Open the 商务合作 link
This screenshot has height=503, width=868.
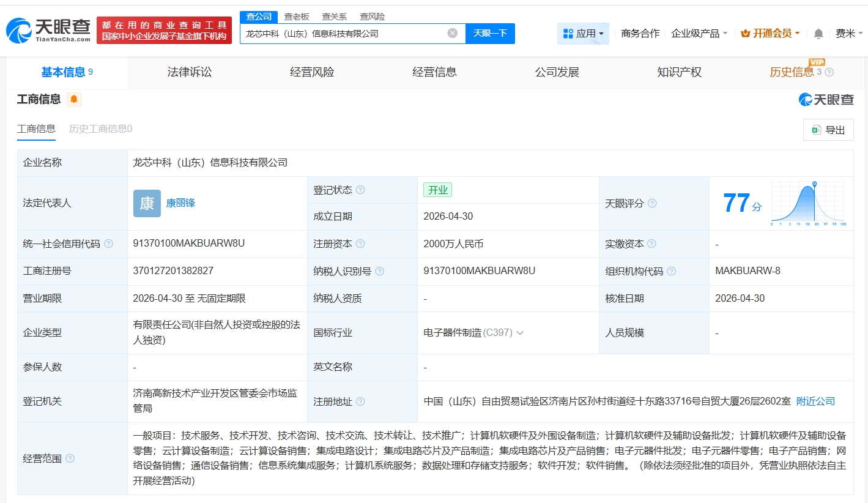(x=640, y=34)
